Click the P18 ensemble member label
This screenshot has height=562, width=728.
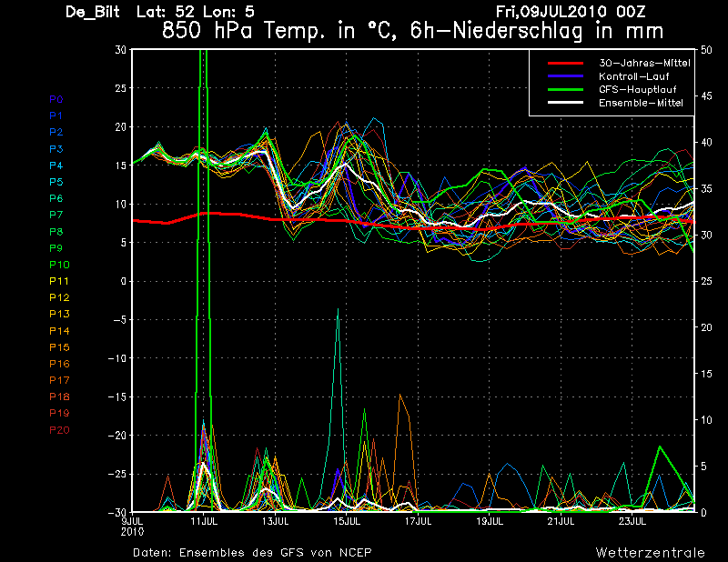pyautogui.click(x=59, y=396)
